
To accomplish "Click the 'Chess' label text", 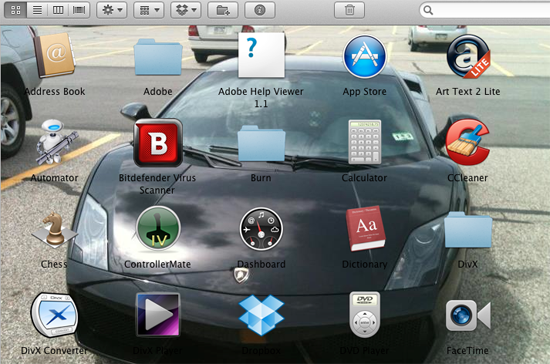I will (54, 264).
